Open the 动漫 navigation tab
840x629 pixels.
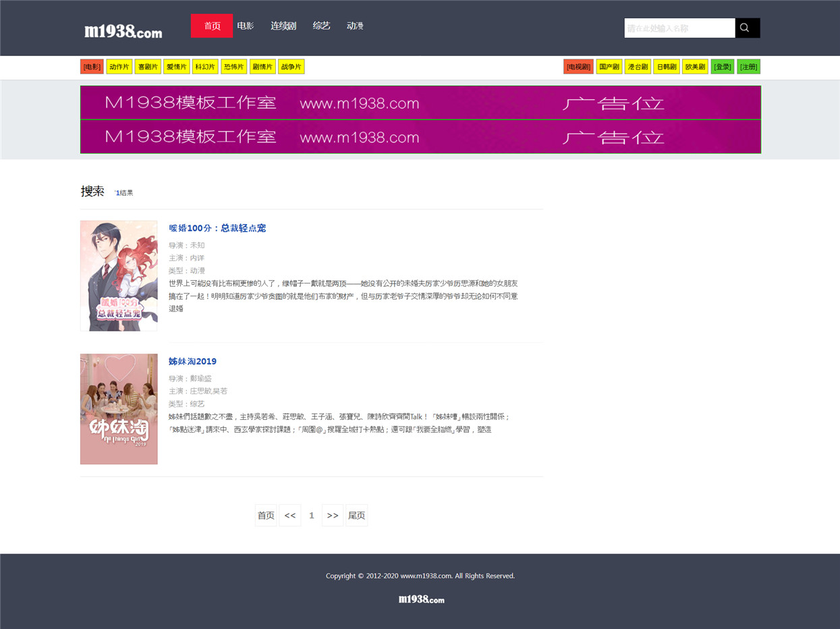tap(356, 26)
